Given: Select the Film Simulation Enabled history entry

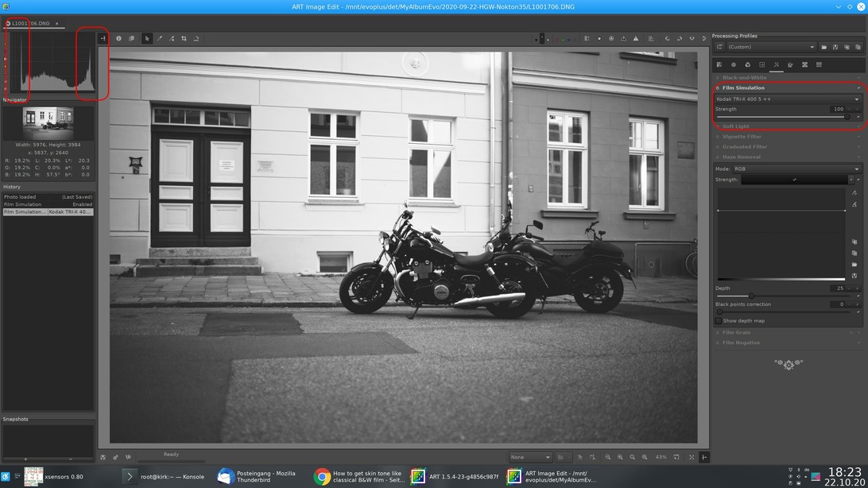Looking at the screenshot, I should coord(48,204).
